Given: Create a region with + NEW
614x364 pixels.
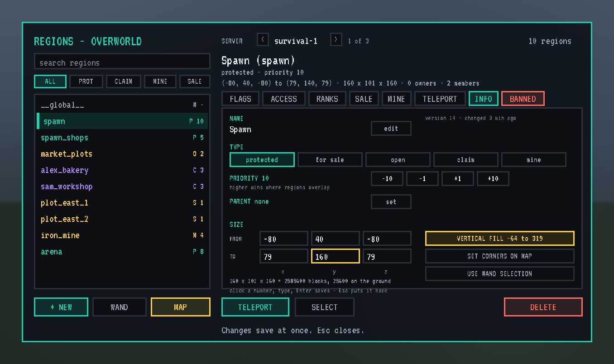Looking at the screenshot, I should tap(61, 307).
